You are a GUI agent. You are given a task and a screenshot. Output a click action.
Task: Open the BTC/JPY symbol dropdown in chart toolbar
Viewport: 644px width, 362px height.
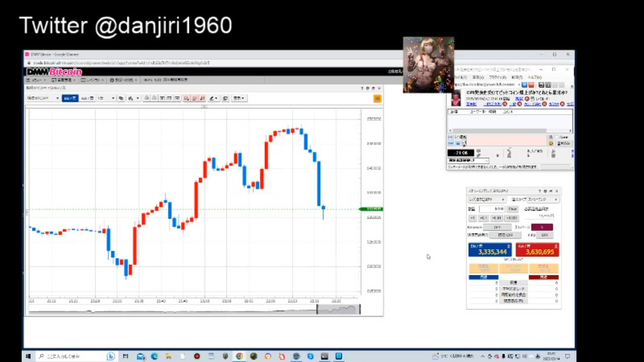coord(43,99)
